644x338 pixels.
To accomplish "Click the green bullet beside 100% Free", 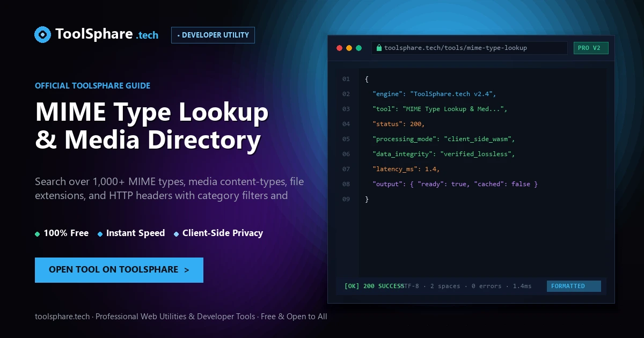I will click(x=38, y=234).
